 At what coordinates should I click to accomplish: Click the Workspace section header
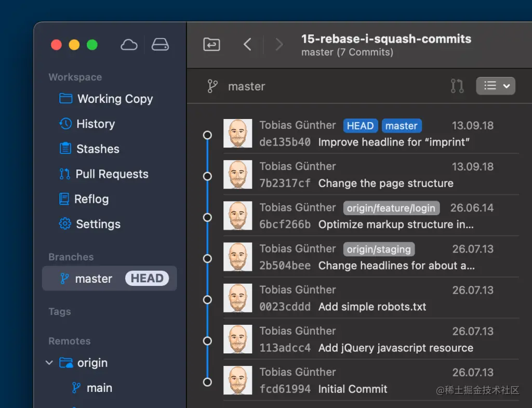pyautogui.click(x=75, y=77)
